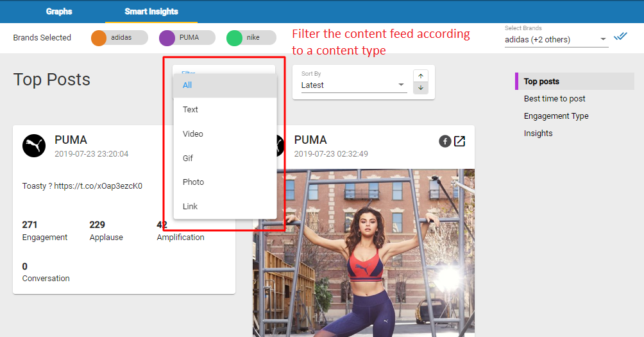Choose Gif in the filter menu
This screenshot has height=337, width=644.
pos(225,158)
